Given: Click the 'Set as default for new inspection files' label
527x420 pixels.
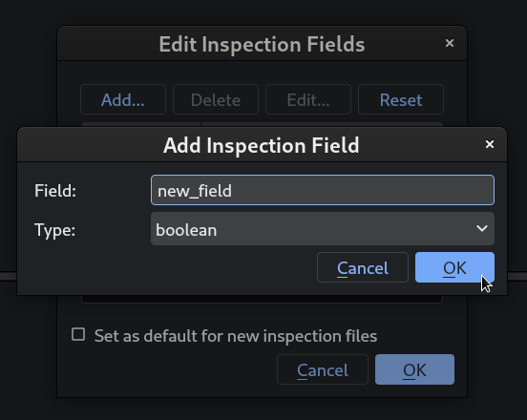Looking at the screenshot, I should pos(236,336).
